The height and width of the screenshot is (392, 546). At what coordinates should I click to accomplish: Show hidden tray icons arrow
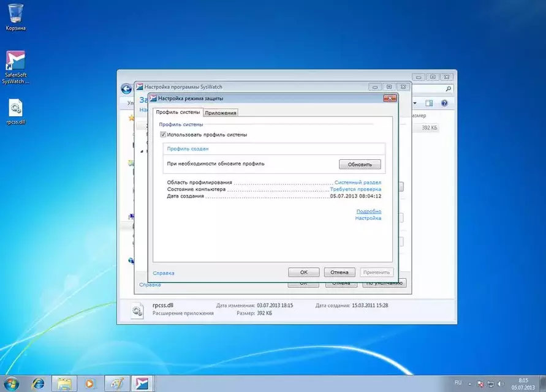coord(470,384)
